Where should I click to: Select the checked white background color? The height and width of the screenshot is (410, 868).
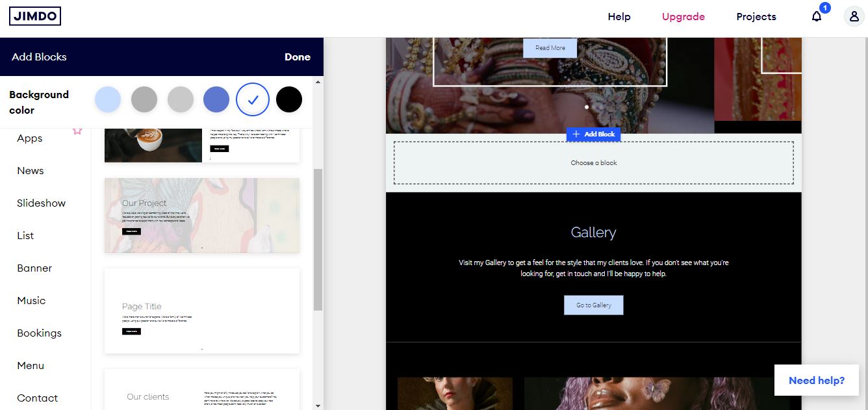[253, 99]
